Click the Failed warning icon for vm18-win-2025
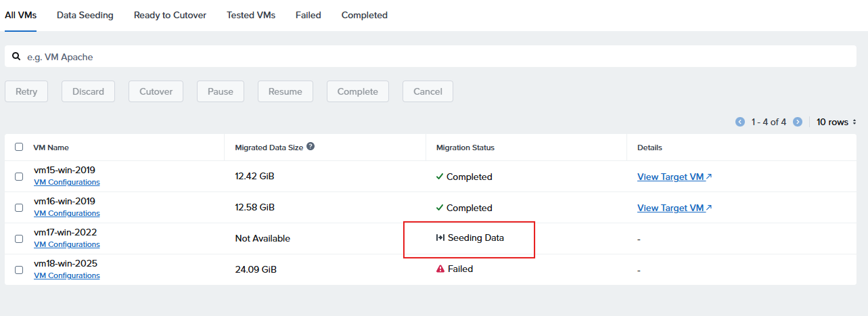This screenshot has width=868, height=316. [440, 269]
